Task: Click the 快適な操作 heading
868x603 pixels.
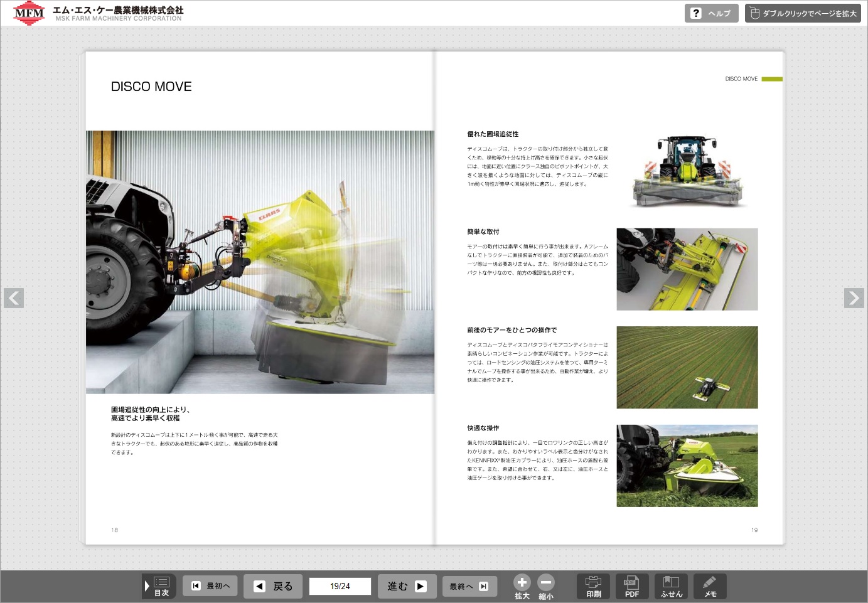Action: pyautogui.click(x=483, y=428)
